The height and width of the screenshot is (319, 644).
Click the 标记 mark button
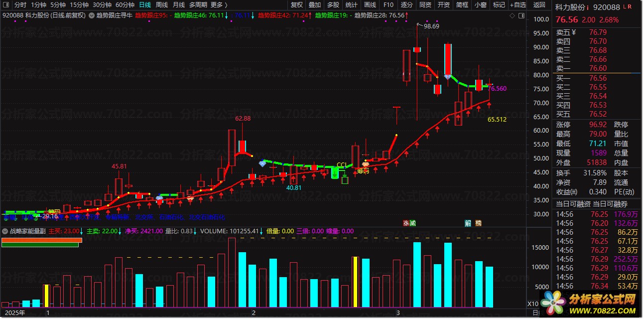point(499,5)
